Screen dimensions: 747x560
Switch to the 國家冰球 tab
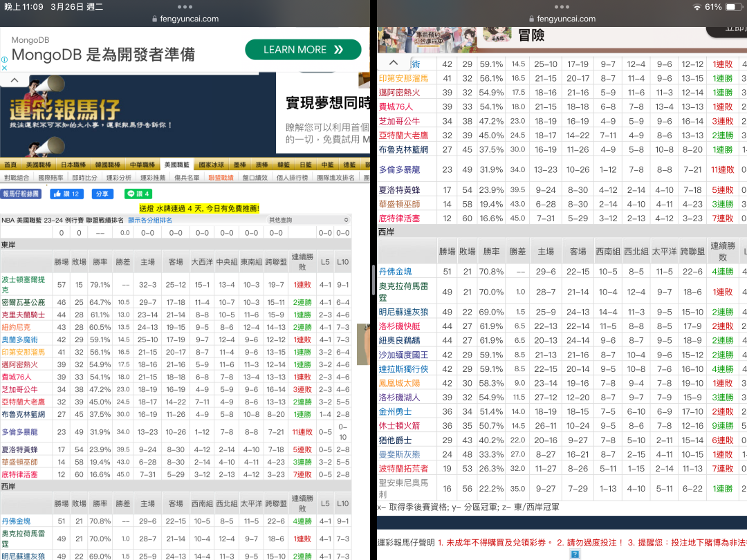click(x=212, y=165)
